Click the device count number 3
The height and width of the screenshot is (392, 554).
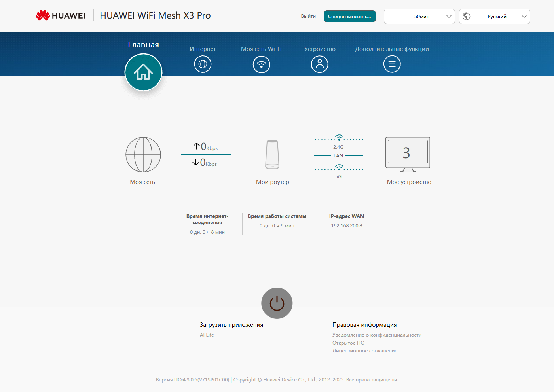pos(406,153)
